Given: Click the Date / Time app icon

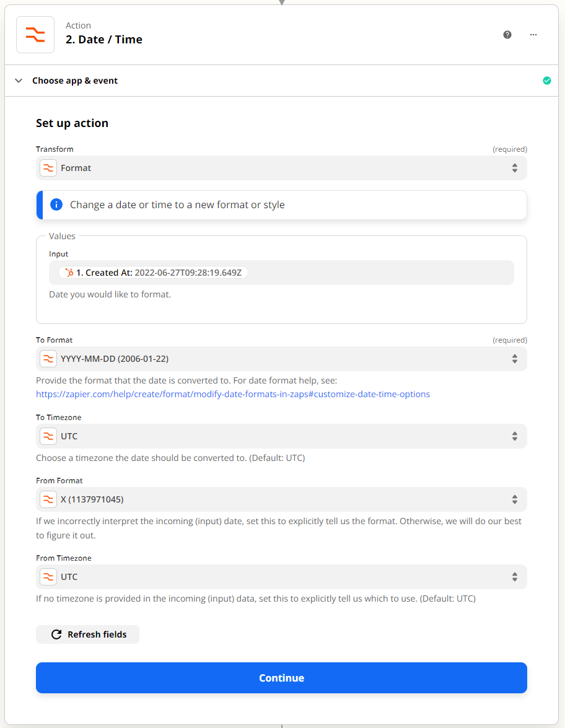Looking at the screenshot, I should click(x=35, y=35).
